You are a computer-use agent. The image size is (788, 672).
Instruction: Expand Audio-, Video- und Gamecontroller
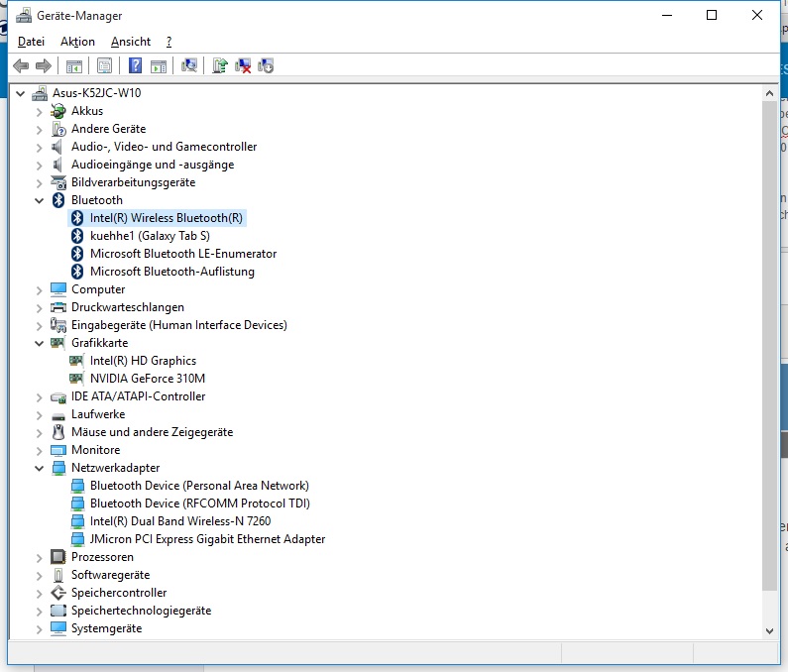coord(40,148)
